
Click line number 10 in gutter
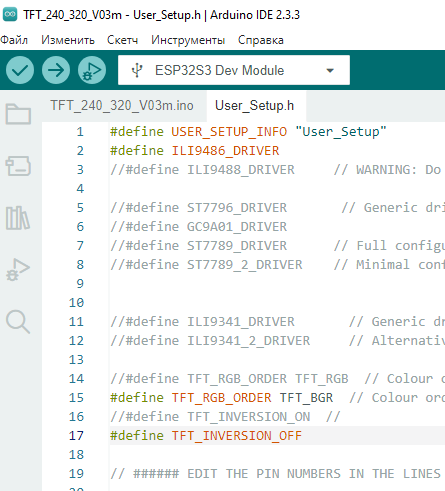click(x=76, y=303)
